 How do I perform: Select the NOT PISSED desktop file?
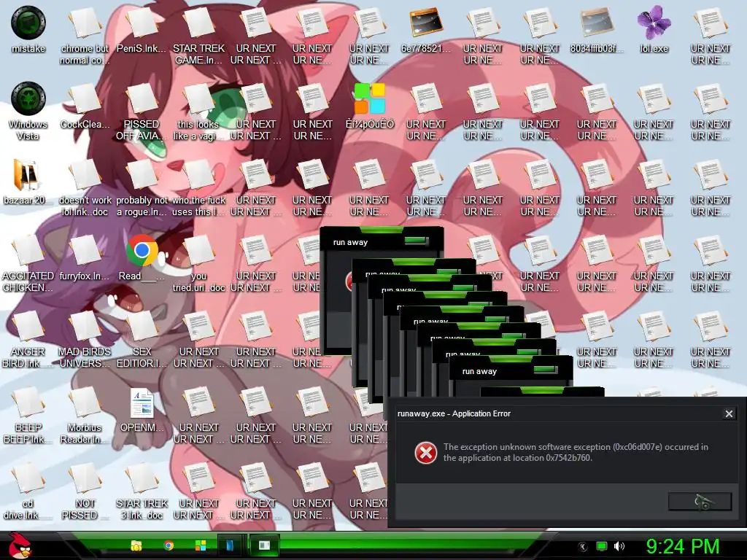click(x=85, y=491)
